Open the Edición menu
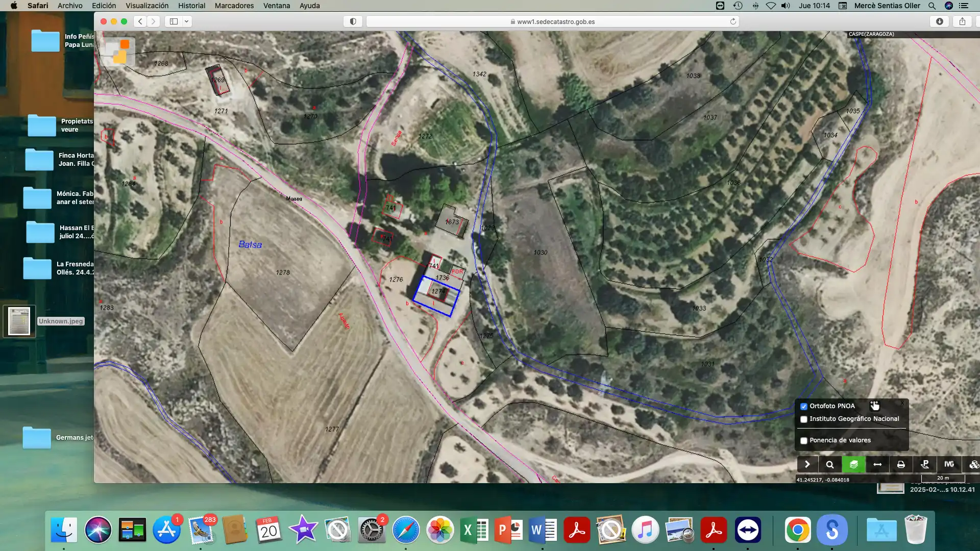Screen dimensions: 980x551 point(104,6)
